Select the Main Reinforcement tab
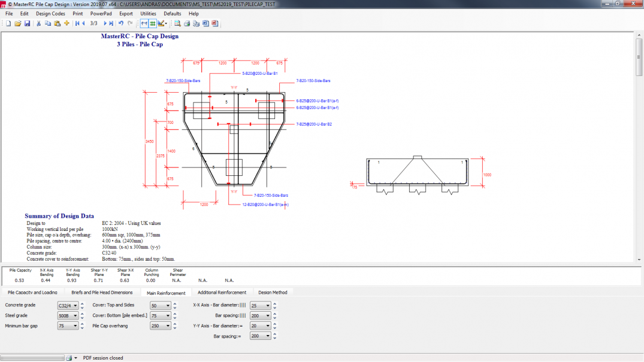This screenshot has width=644, height=362. click(166, 293)
